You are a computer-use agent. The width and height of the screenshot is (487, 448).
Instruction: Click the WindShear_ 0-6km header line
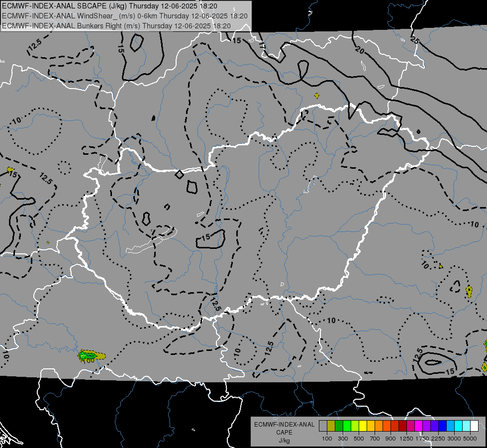(125, 16)
